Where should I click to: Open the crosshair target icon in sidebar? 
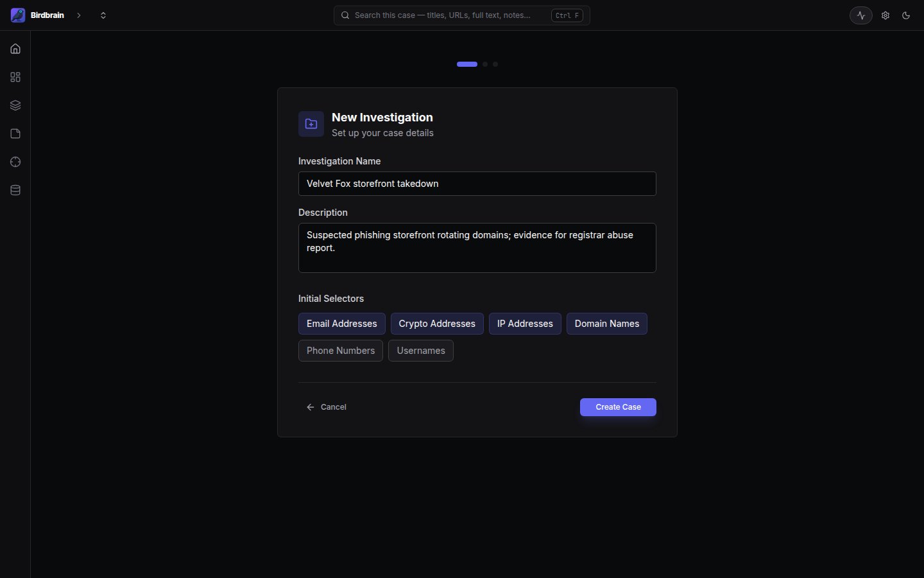(x=15, y=162)
